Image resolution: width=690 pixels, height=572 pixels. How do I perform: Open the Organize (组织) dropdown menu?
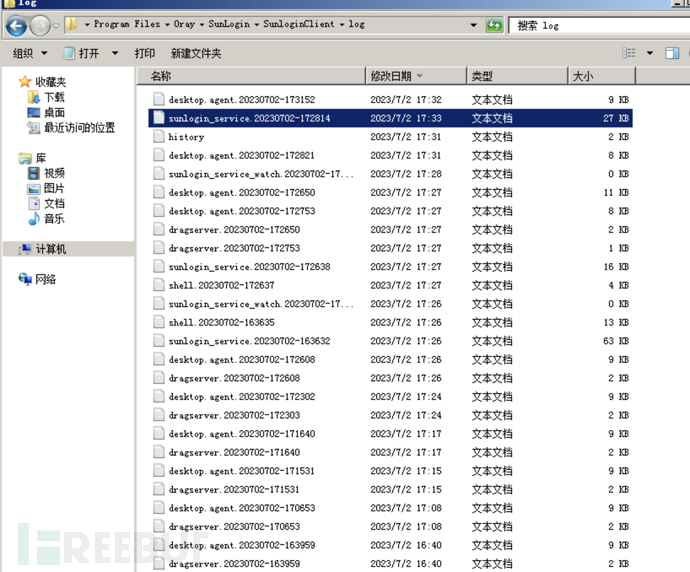(x=28, y=53)
